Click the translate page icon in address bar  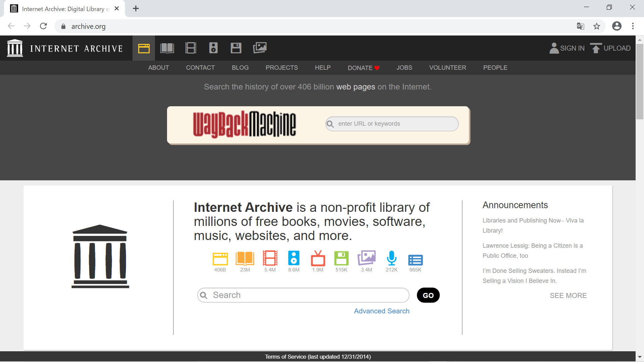pos(581,26)
